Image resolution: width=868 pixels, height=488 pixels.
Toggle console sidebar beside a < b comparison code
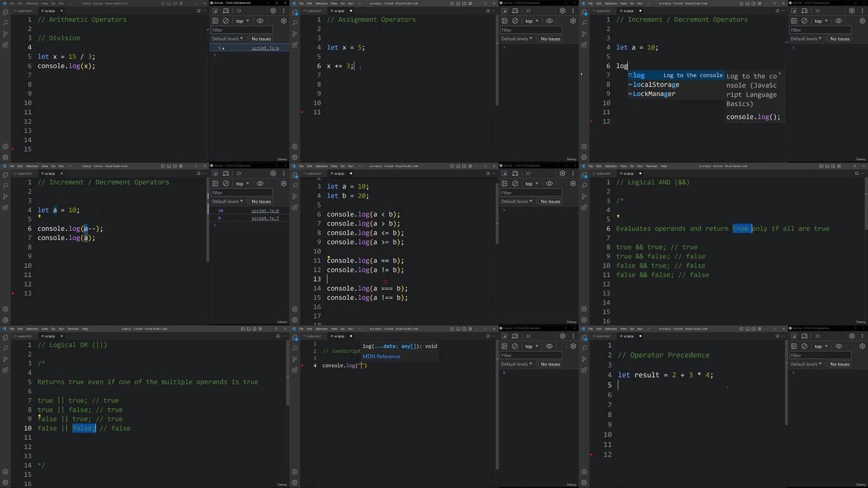pyautogui.click(x=505, y=183)
